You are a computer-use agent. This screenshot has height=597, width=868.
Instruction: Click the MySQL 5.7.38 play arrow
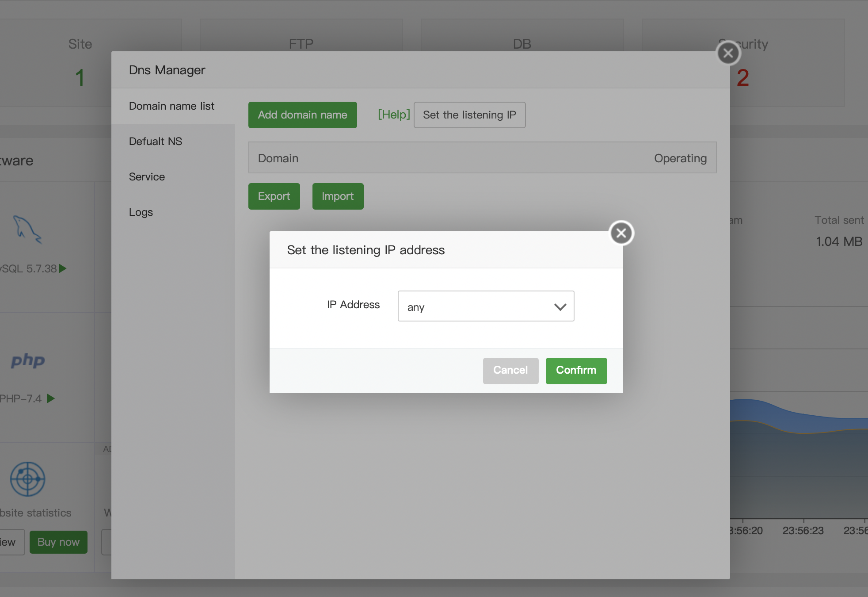click(63, 268)
